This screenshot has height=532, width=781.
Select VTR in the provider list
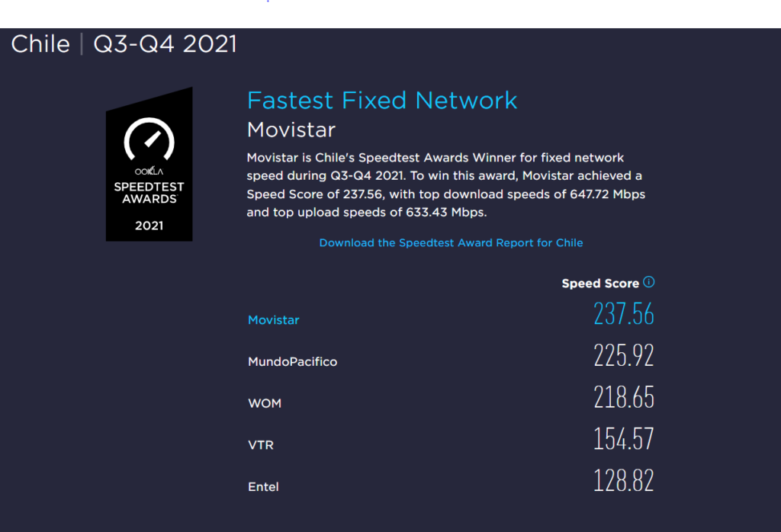(261, 445)
